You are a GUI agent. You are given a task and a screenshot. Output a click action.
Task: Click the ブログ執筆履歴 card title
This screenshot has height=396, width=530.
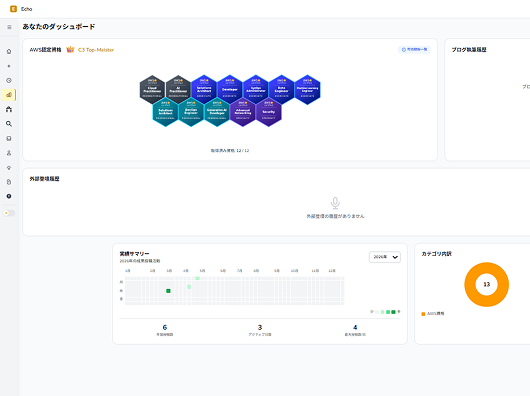click(x=469, y=50)
